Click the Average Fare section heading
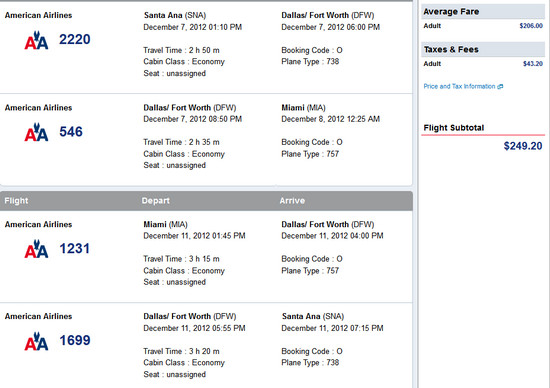Viewport: 550px width, 388px height. [451, 12]
